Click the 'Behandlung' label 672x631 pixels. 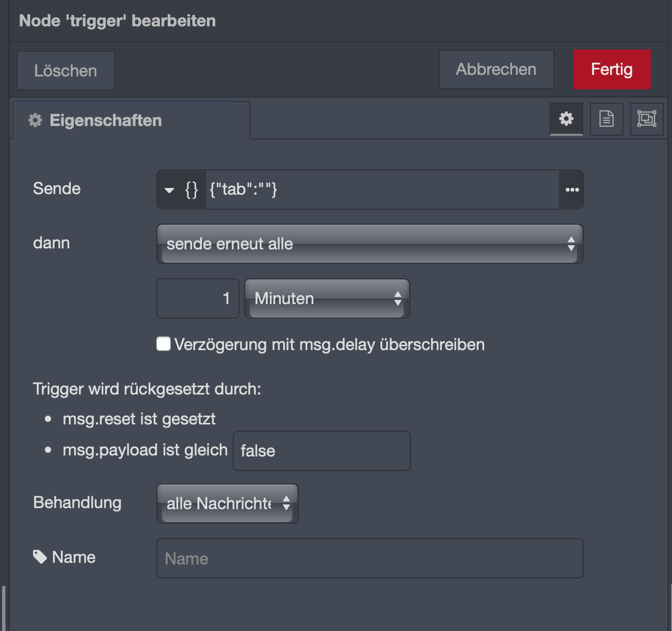click(77, 502)
